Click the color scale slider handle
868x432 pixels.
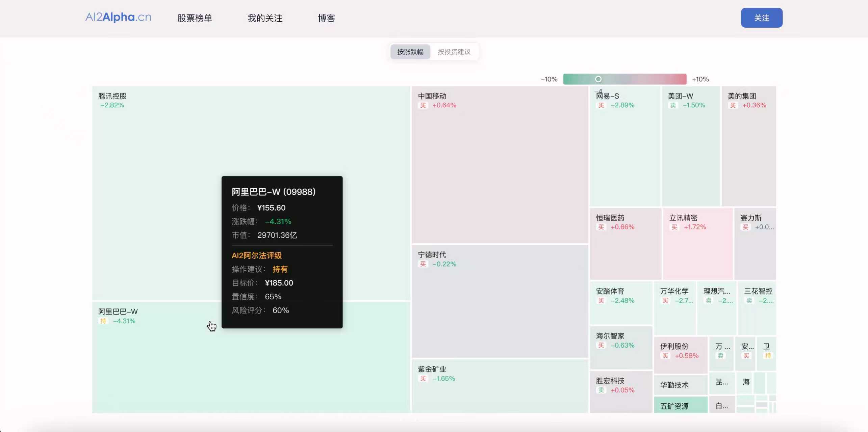[x=598, y=79]
